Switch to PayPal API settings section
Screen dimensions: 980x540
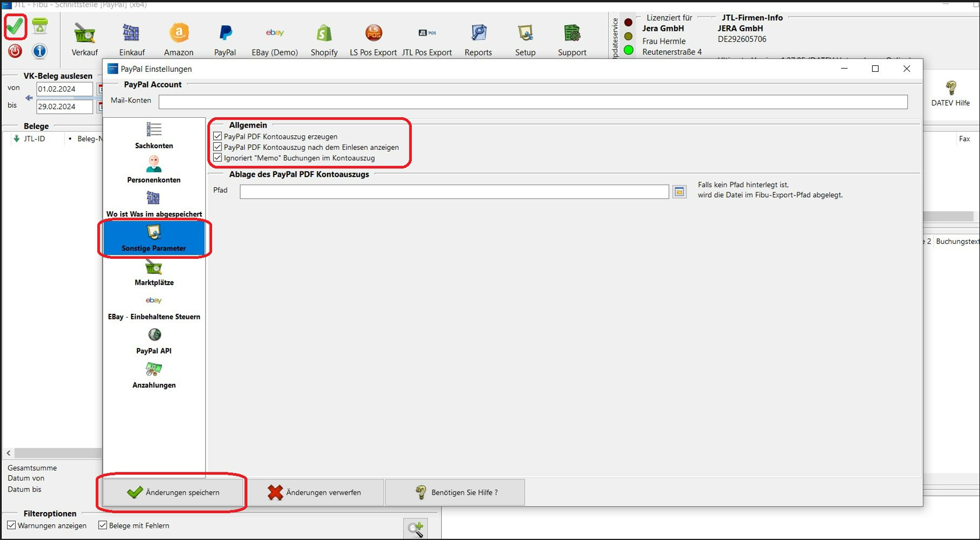[154, 341]
